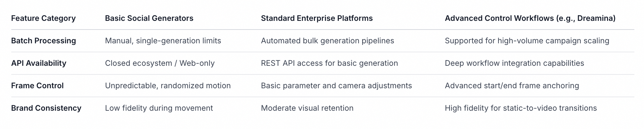Select 'Basic parameter and camera adjustments' cell
This screenshot has width=644, height=129.
336,86
